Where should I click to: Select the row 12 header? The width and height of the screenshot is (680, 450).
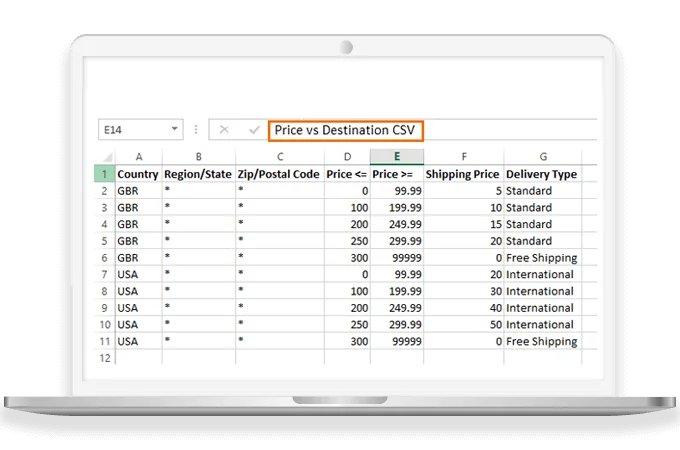tap(106, 358)
